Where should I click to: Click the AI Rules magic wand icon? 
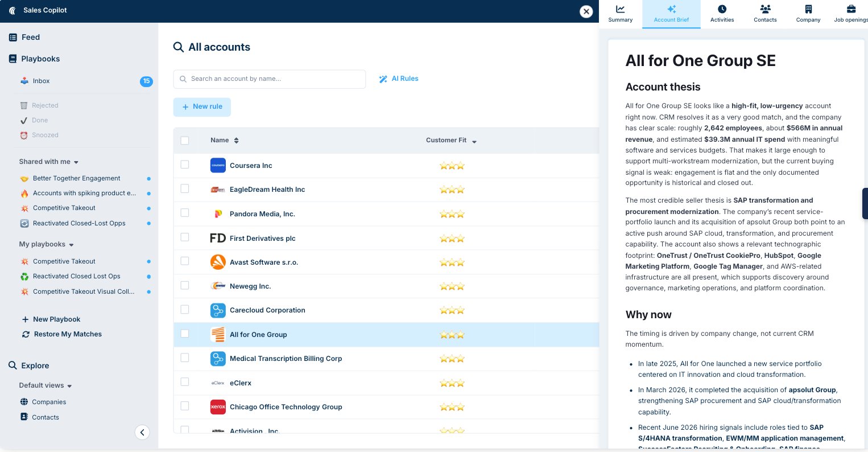pos(383,79)
